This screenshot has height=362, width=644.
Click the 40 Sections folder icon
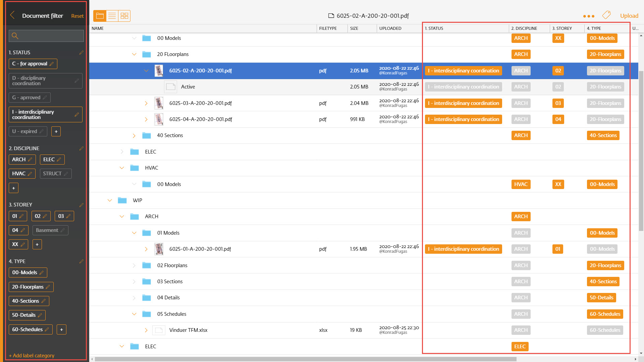pos(147,135)
